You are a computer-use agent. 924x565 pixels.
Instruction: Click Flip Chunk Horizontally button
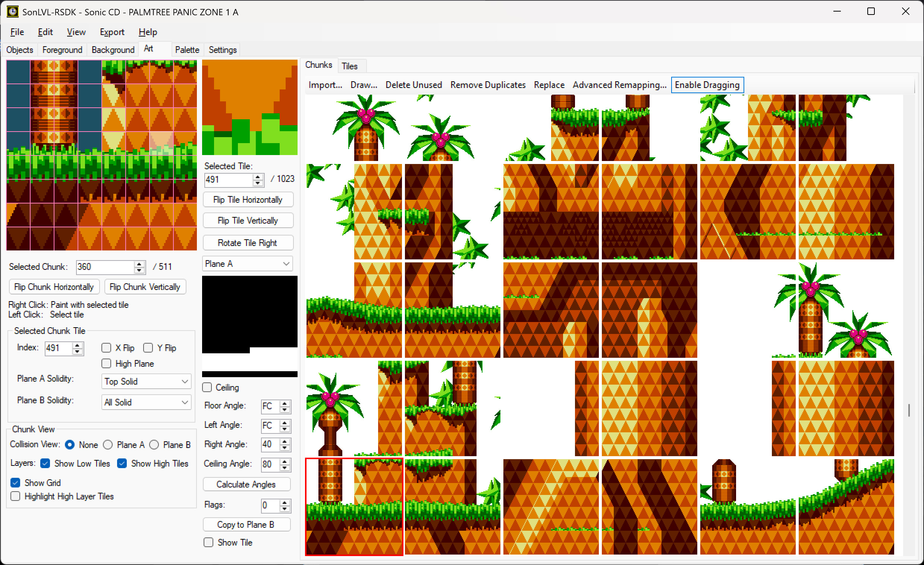pos(54,287)
